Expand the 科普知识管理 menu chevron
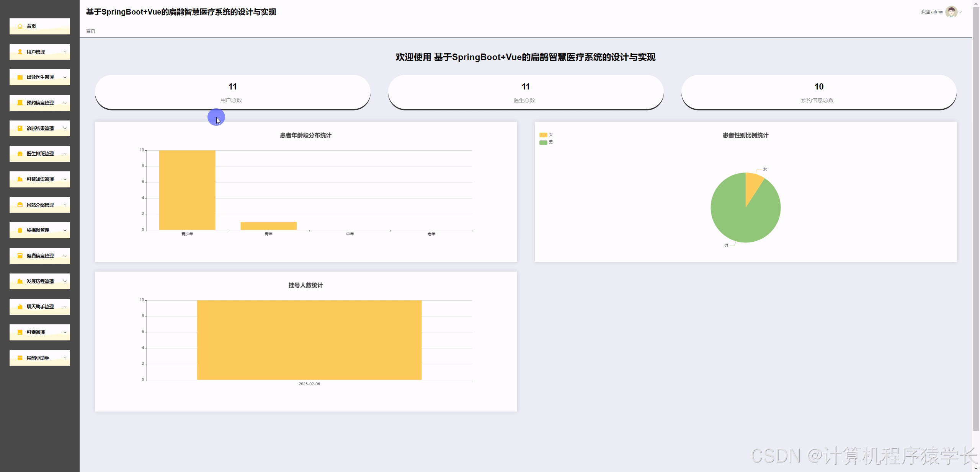The width and height of the screenshot is (980, 472). point(65,179)
